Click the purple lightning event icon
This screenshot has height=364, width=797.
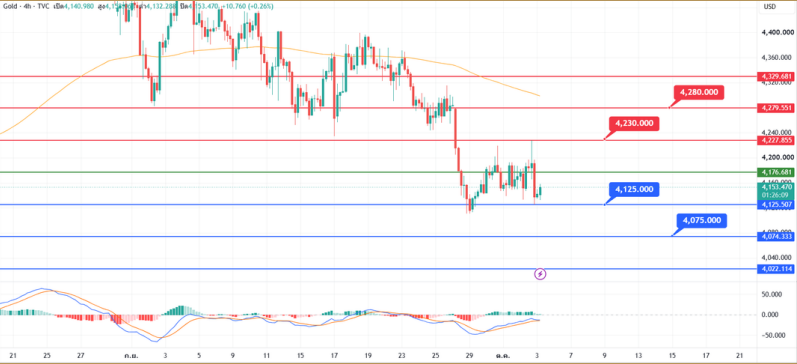pos(540,274)
